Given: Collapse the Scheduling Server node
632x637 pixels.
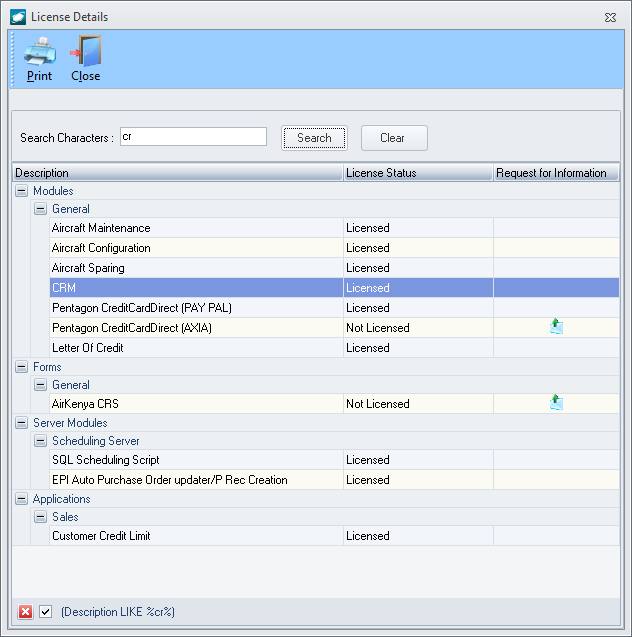Looking at the screenshot, I should 40,441.
